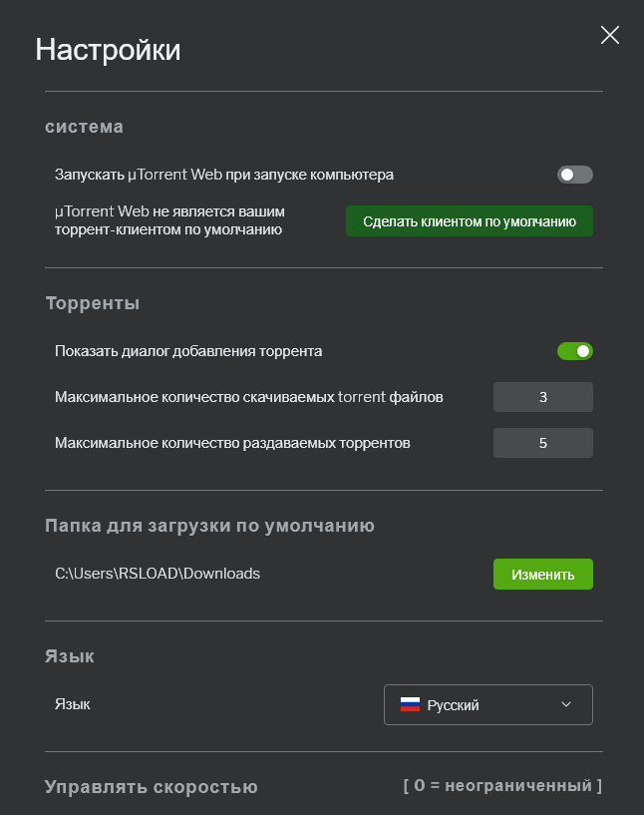Click the 0 = неограниченный hint text
Image resolution: width=644 pixels, height=815 pixels.
502,786
